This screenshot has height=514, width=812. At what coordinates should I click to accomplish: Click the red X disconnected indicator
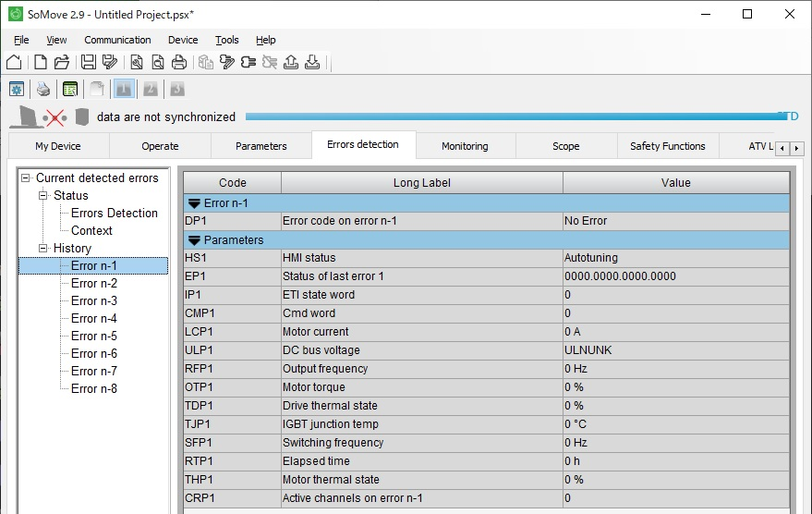(x=55, y=118)
